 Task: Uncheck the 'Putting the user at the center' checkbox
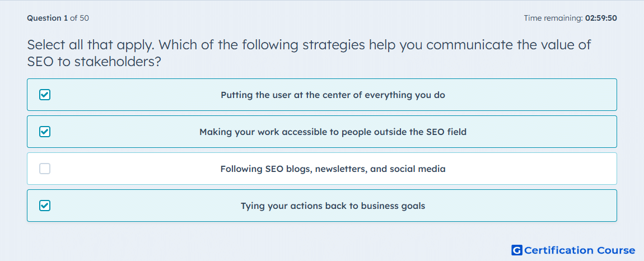pos(45,95)
